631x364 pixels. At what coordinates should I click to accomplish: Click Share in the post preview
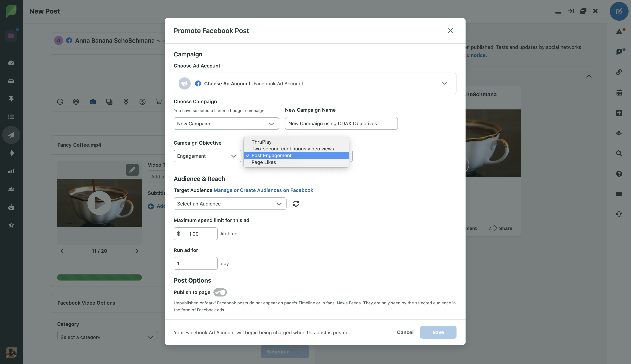pos(501,228)
